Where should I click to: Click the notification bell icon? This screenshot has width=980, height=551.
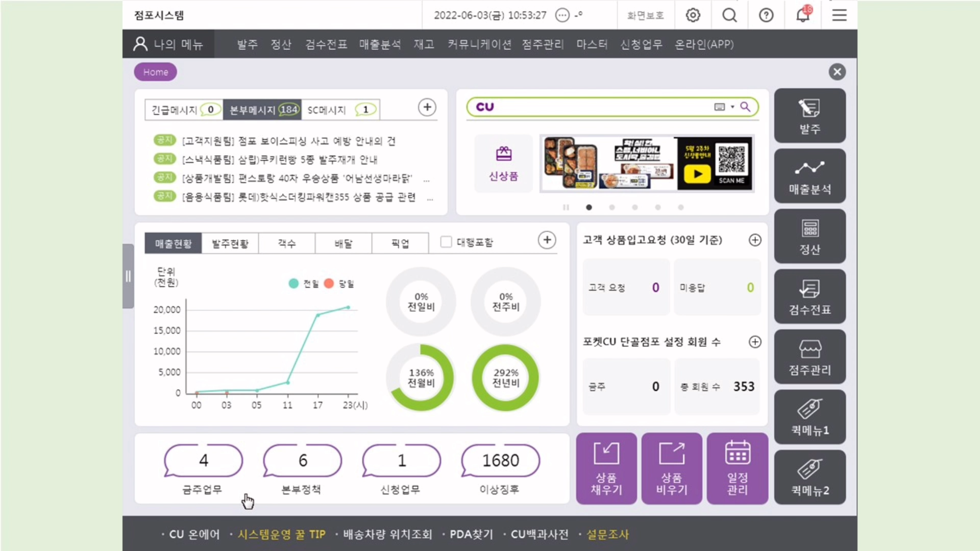tap(803, 15)
